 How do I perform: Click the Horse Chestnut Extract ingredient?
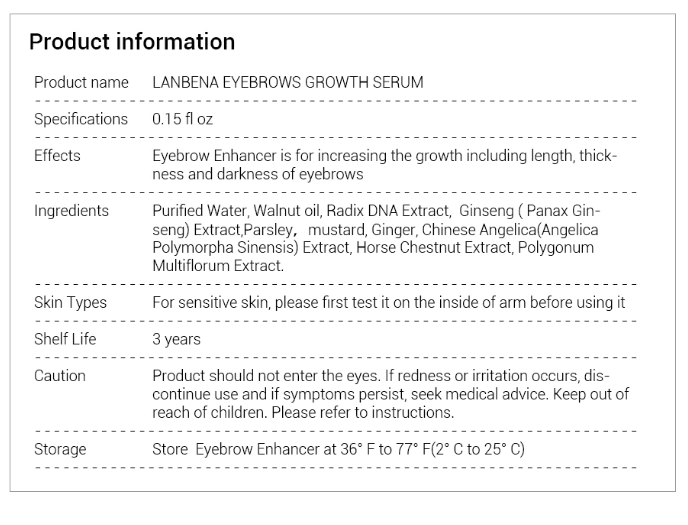(434, 248)
